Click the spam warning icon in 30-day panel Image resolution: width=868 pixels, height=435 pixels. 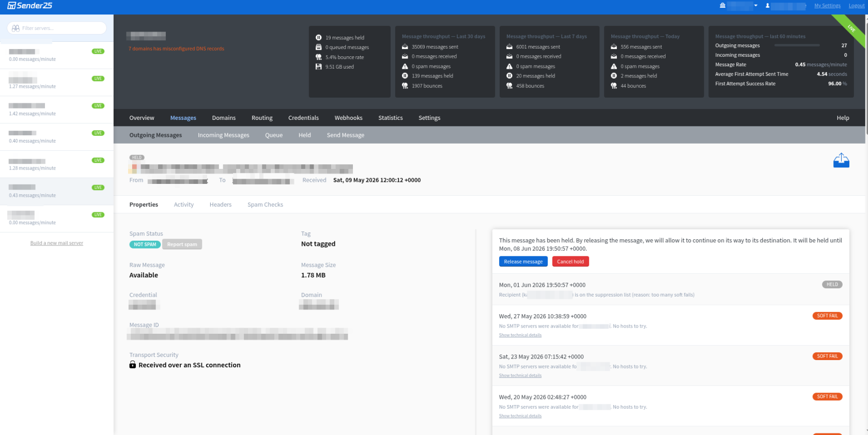(405, 67)
